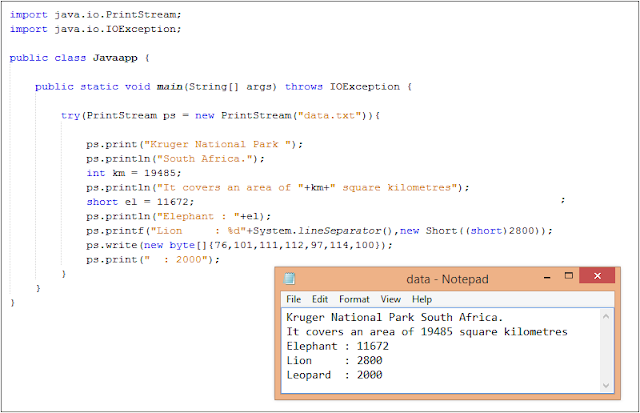Click the Notepad icon in title bar

[x=289, y=278]
